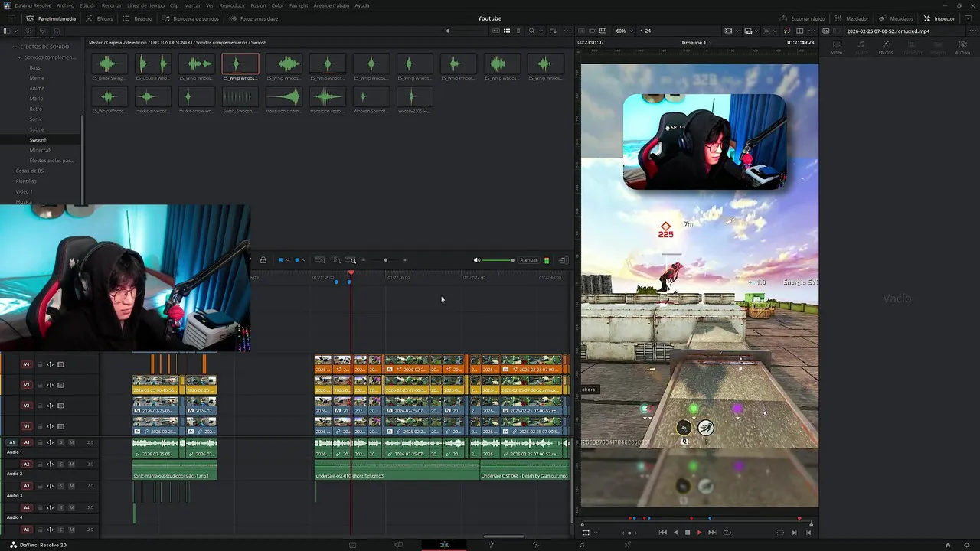
Task: Switch media pool to thumbnail view
Action: pos(507,31)
